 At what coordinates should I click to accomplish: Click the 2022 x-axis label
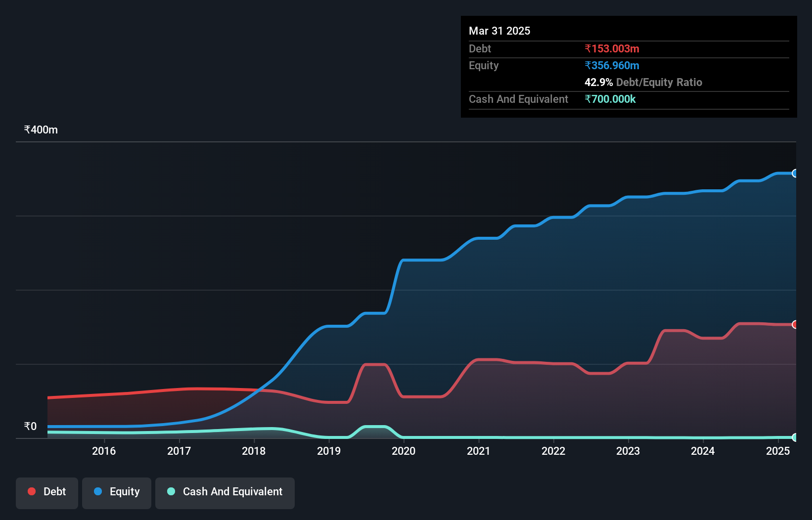tap(553, 451)
